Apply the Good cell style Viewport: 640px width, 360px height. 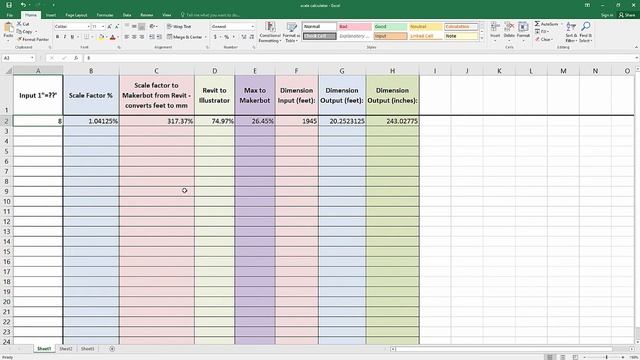[x=390, y=27]
